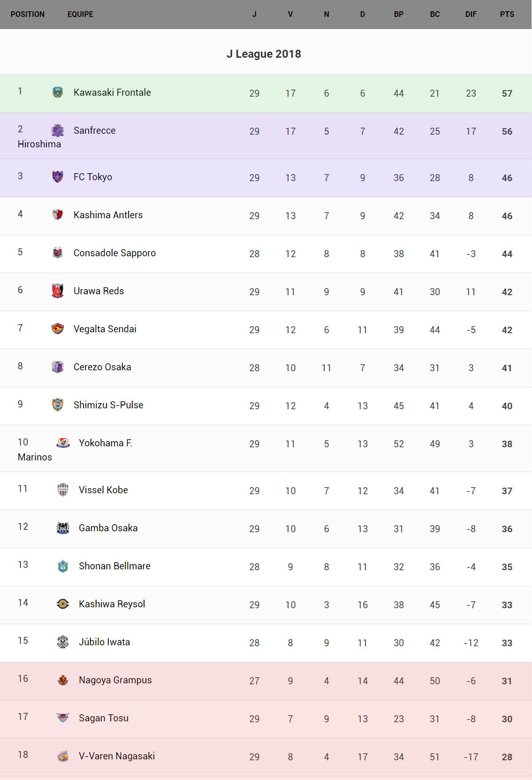This screenshot has width=532, height=780.
Task: Click the Gamba Osaka club logo
Action: point(63,528)
